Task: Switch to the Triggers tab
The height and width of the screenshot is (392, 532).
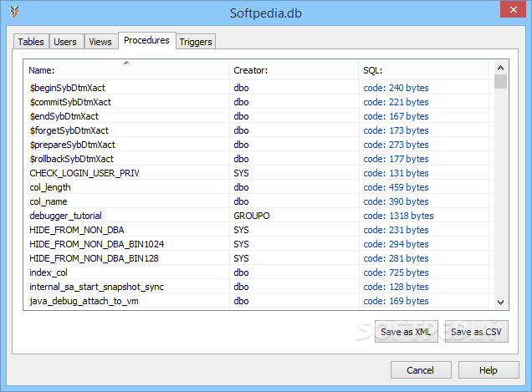Action: [196, 42]
